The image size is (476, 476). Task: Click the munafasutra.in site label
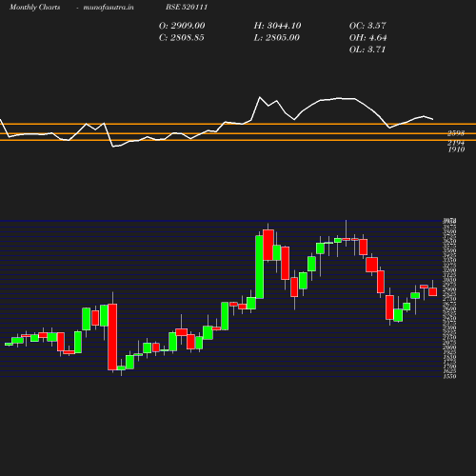(109, 8)
